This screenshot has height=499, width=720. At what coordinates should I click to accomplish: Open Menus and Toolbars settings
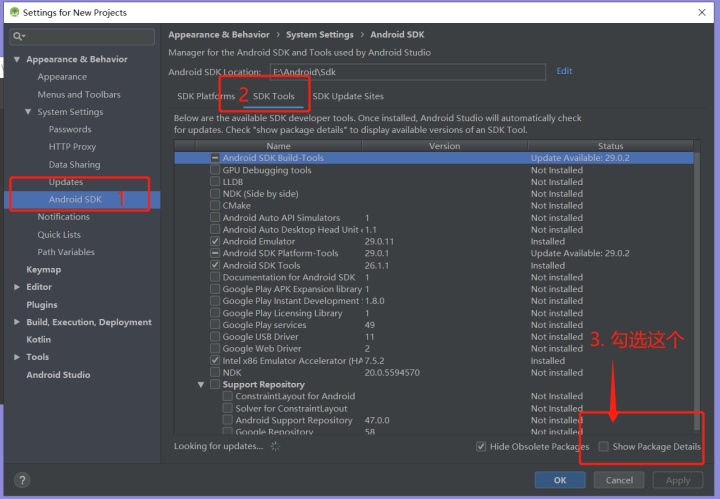pyautogui.click(x=79, y=94)
